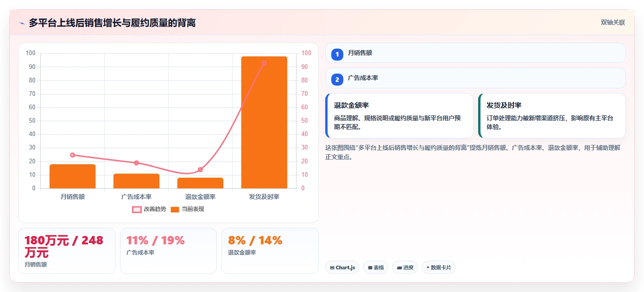Click the trend line point above 退款金额率
This screenshot has width=644, height=292.
pyautogui.click(x=200, y=170)
